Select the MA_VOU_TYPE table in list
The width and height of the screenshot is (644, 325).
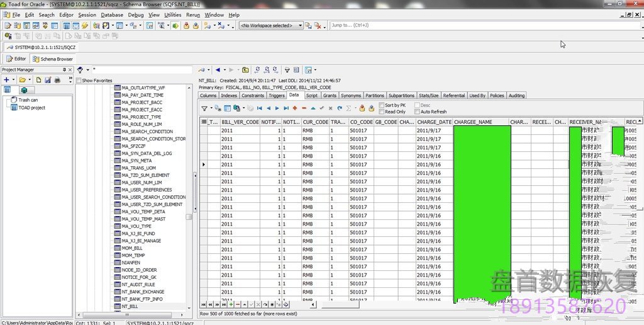[x=136, y=226]
